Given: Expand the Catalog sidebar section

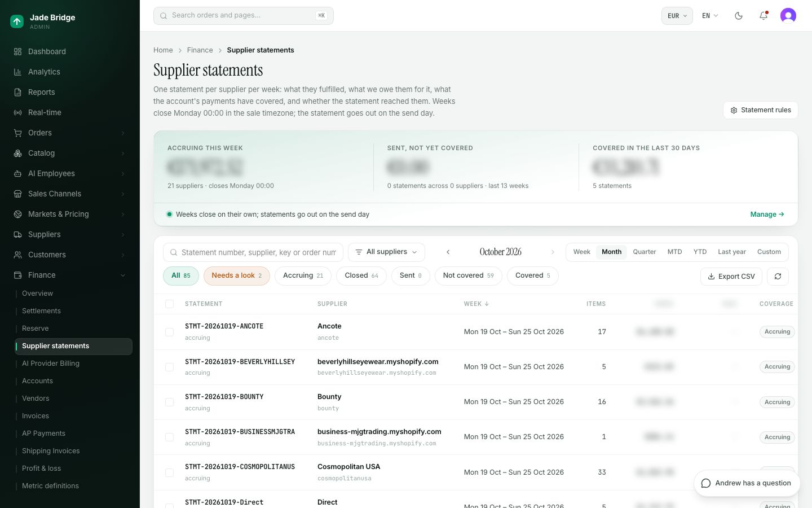Looking at the screenshot, I should tap(70, 153).
